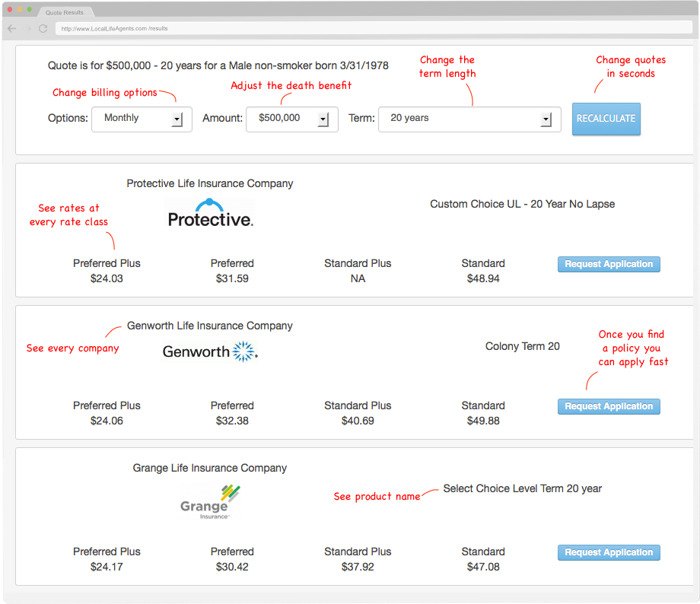Click Protective Life Insurance Company name
700x604 pixels.
click(x=210, y=183)
